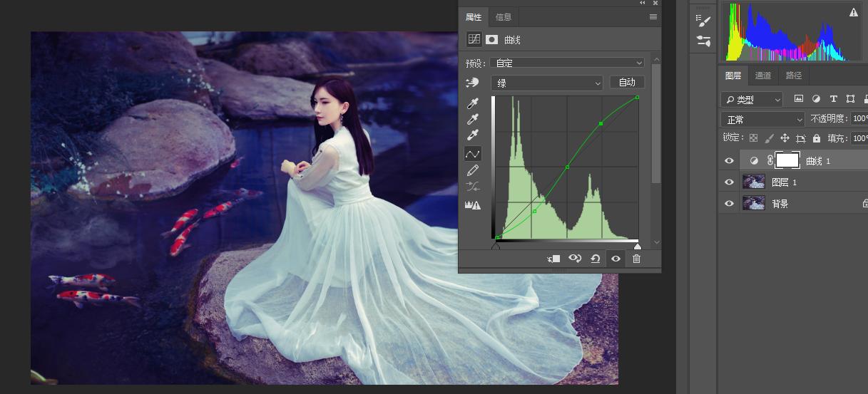View previous state icon in Properties
This screenshot has height=394, width=868.
575,259
